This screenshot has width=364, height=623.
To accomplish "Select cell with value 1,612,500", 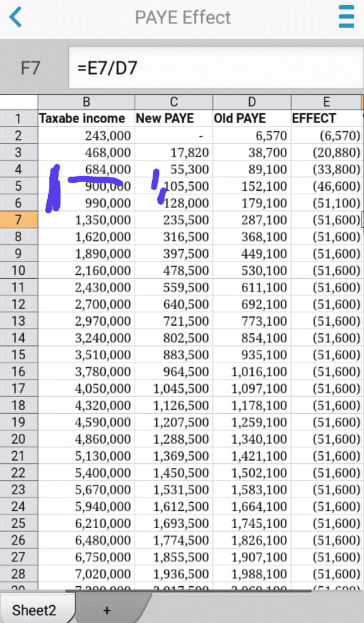I will (173, 506).
